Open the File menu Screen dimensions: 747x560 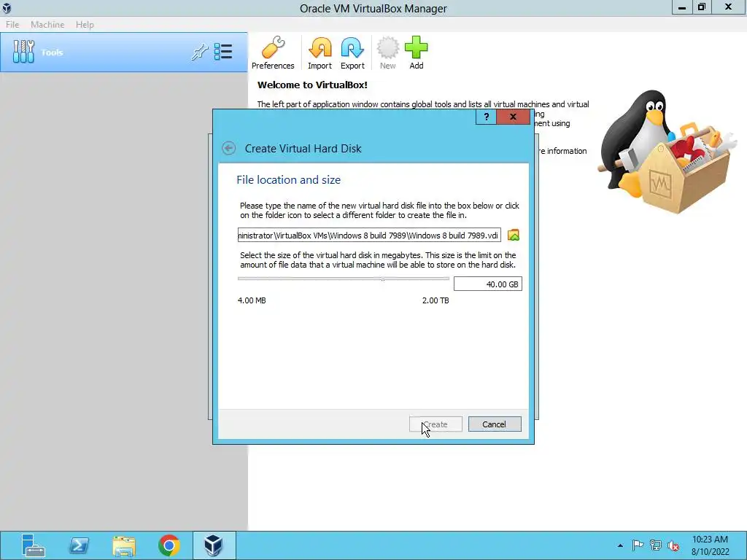click(12, 24)
